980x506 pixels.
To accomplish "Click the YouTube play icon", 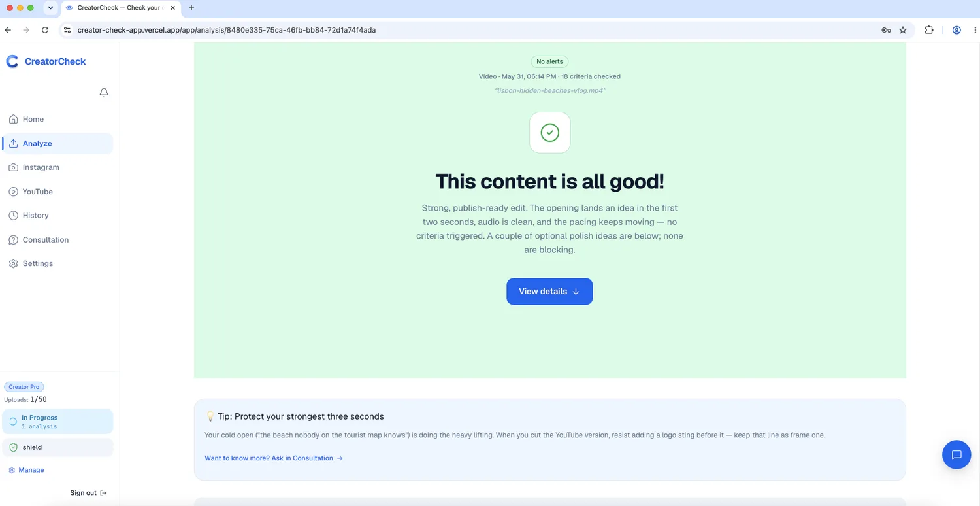I will [x=13, y=192].
